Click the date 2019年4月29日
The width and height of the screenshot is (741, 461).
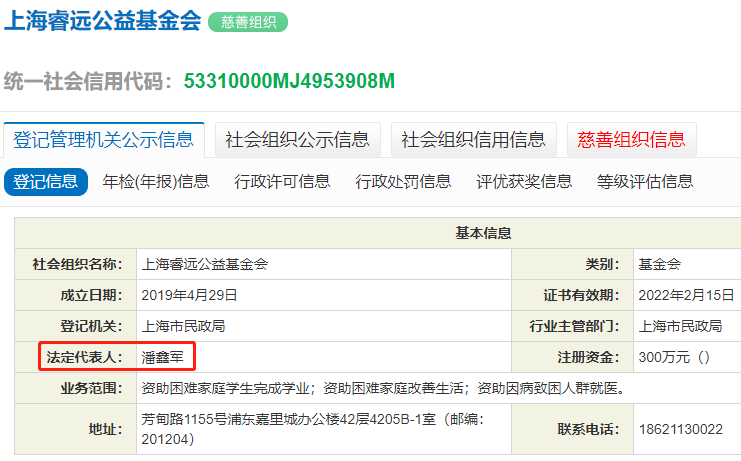click(189, 295)
